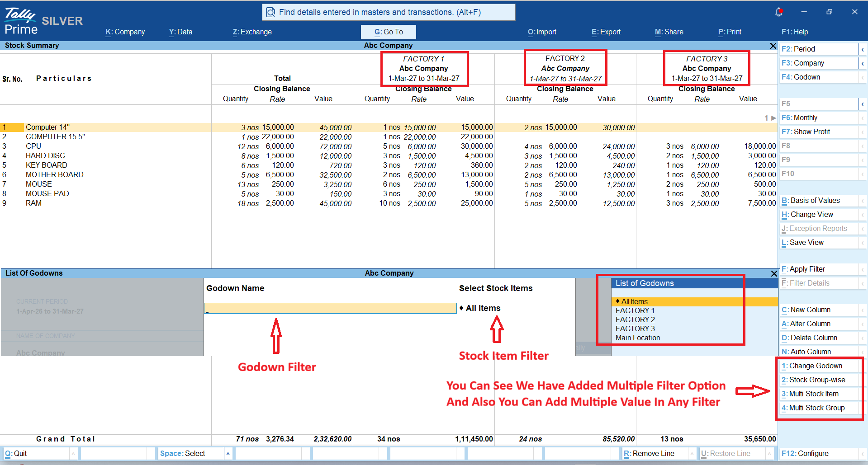
Task: Click the F4: Godown button
Action: click(819, 77)
